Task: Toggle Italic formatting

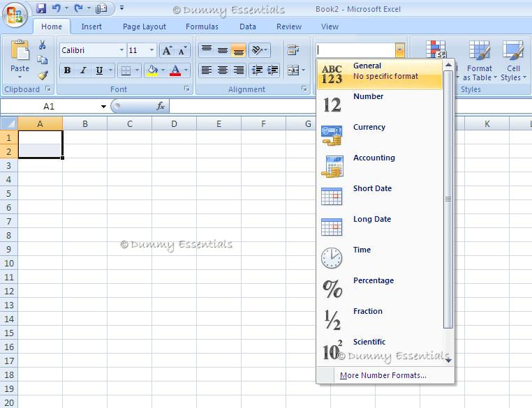Action: click(83, 70)
